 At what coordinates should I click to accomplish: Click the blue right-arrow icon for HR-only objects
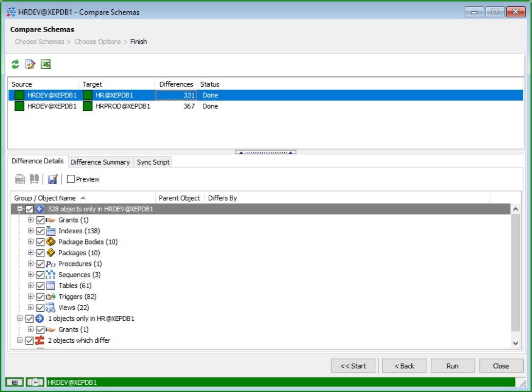[x=40, y=318]
